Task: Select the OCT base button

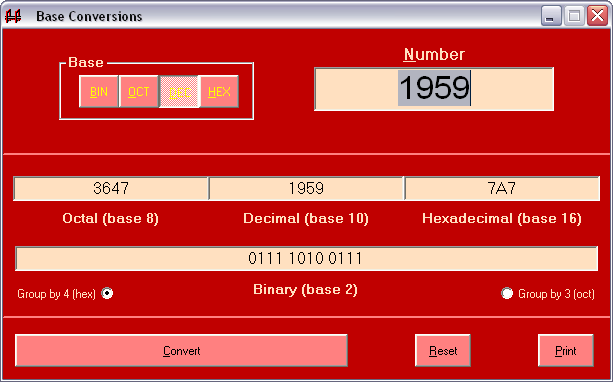Action: click(139, 91)
